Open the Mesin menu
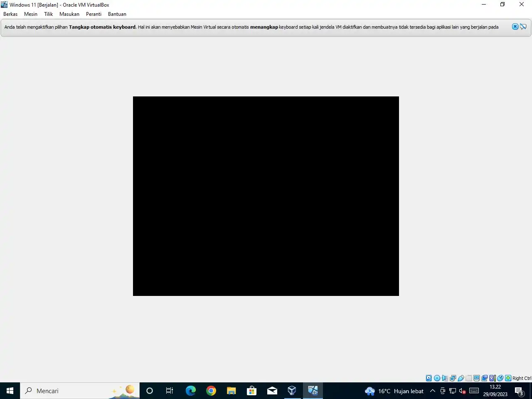 click(31, 14)
